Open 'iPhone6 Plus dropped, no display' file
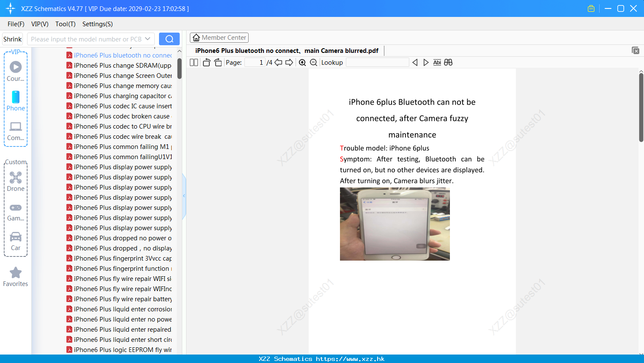644x363 pixels. click(x=119, y=248)
